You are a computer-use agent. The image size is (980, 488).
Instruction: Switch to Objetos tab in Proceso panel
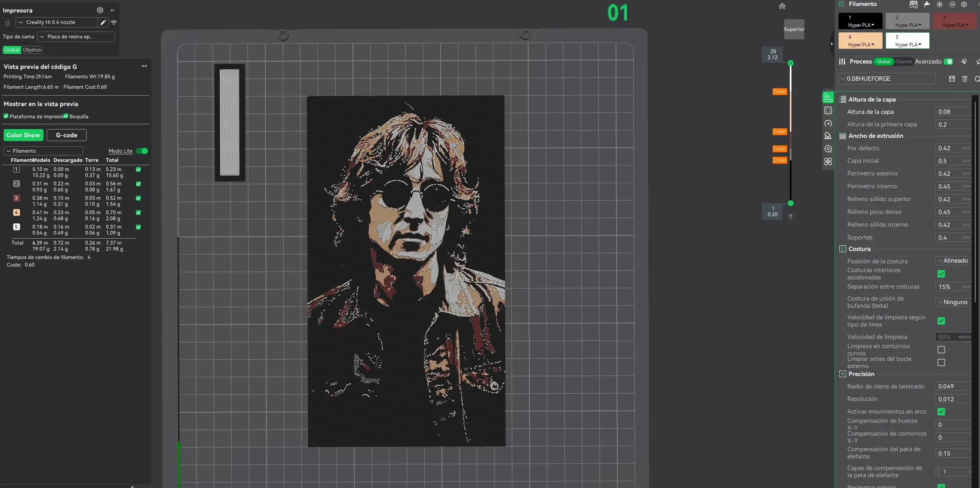click(x=903, y=62)
